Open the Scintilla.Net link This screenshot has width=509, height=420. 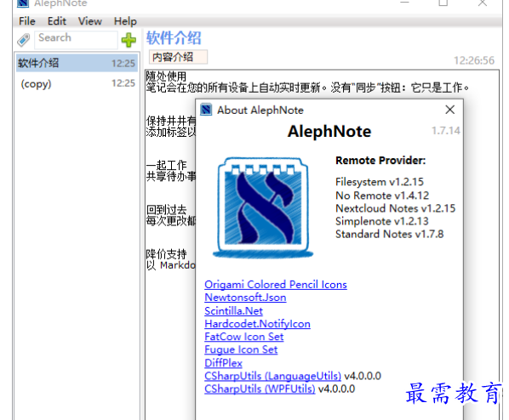(x=234, y=311)
